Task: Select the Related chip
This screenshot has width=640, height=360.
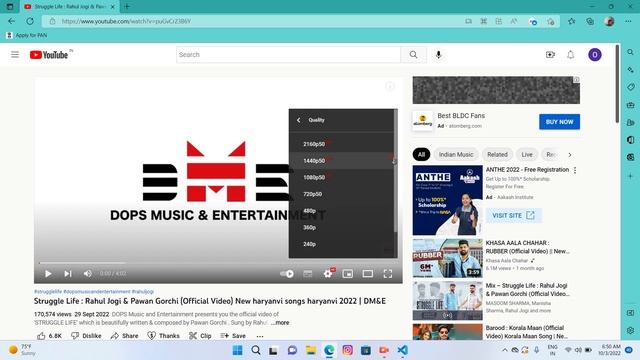Action: coord(497,155)
